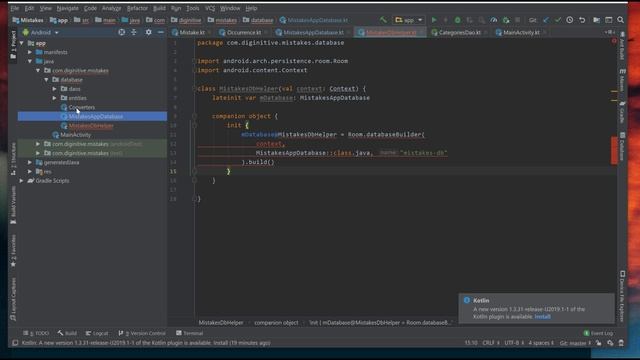Screen dimensions: 640x360
Task: Commit changes with the green checkmark icon
Action: click(558, 20)
